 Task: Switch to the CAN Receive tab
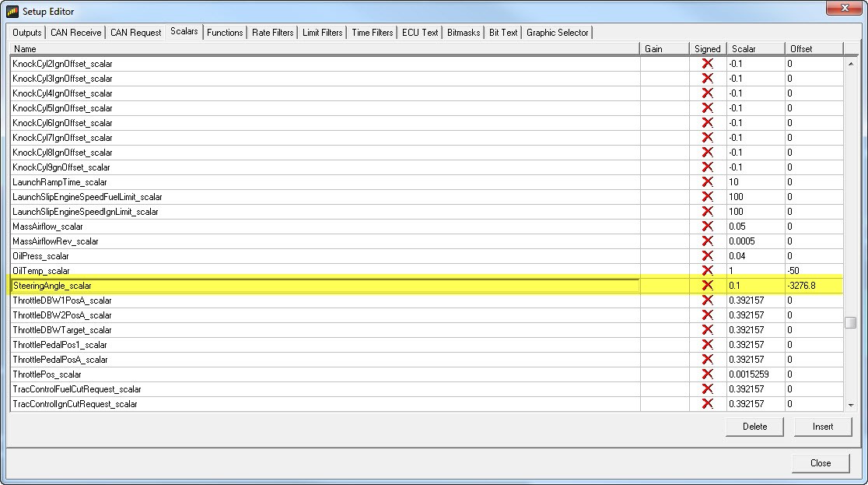76,33
